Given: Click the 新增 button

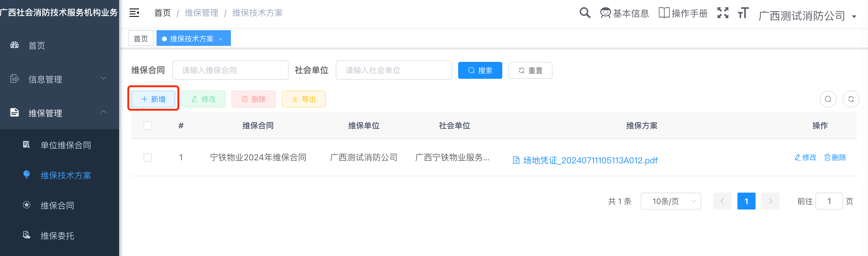Looking at the screenshot, I should tap(153, 99).
